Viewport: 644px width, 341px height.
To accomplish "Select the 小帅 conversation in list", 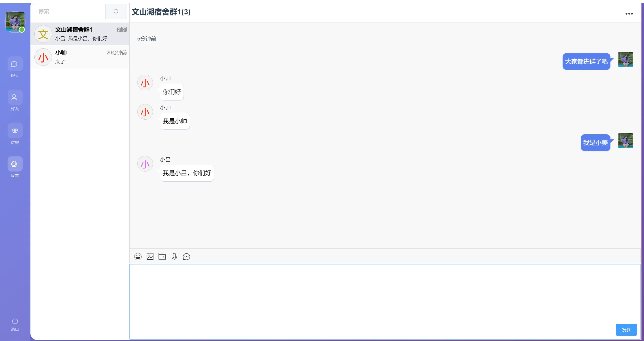I will pyautogui.click(x=80, y=57).
